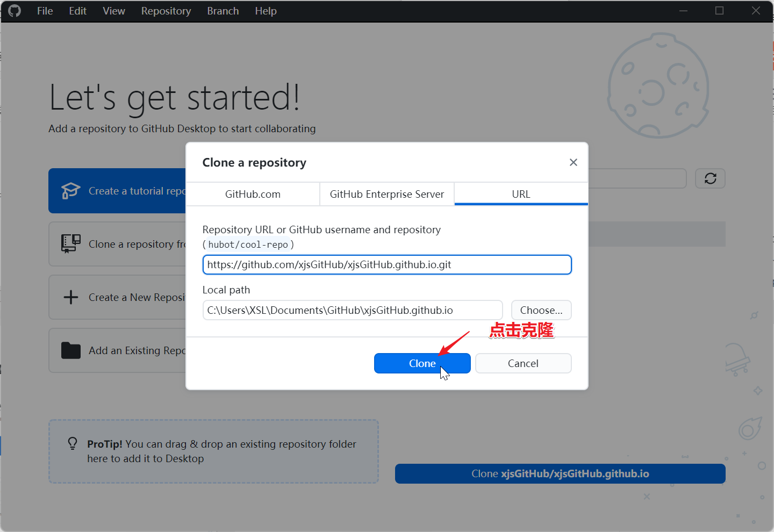
Task: Click the Create a New Repository button
Action: [117, 297]
